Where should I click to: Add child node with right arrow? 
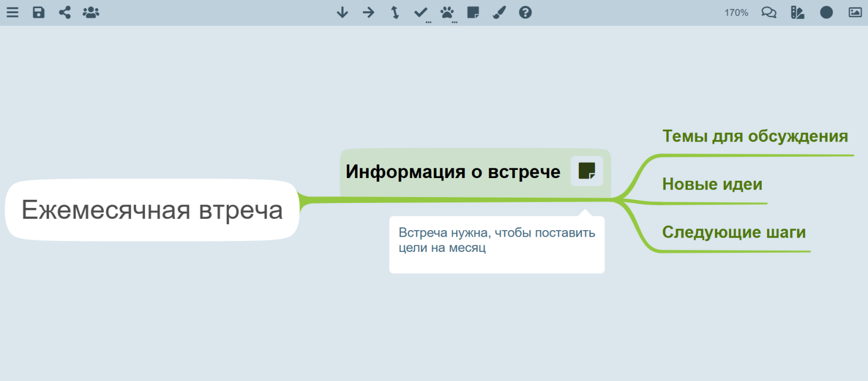[368, 12]
